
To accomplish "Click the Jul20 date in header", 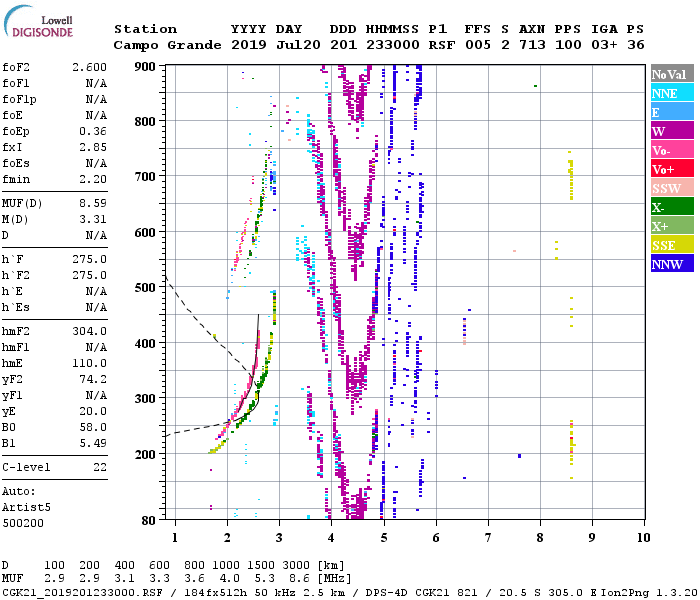I will tap(298, 45).
